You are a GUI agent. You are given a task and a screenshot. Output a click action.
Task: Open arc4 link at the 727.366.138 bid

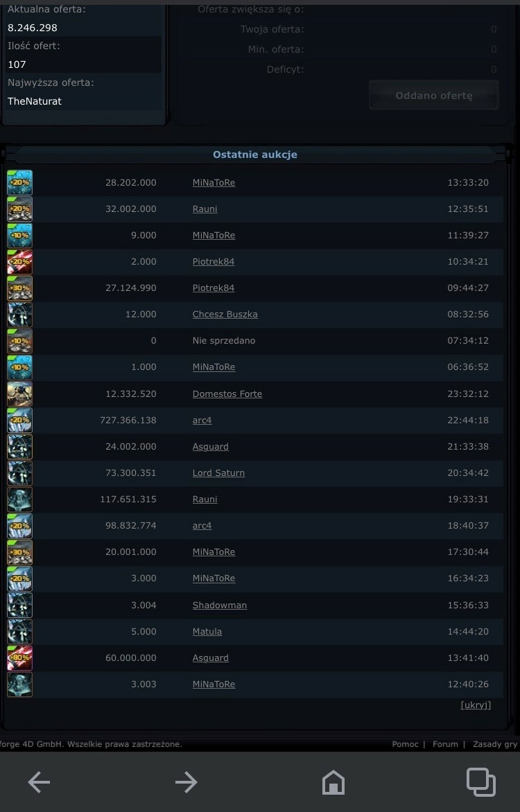(202, 420)
